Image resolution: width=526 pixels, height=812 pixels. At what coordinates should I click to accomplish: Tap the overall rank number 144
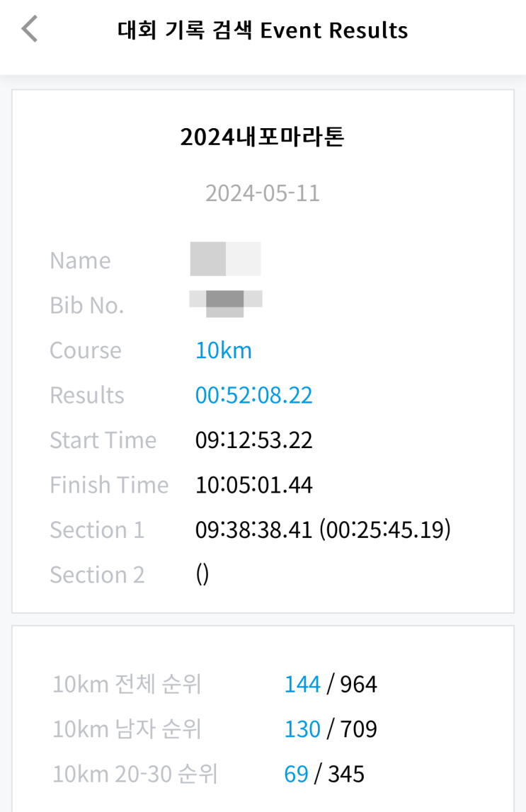(302, 685)
